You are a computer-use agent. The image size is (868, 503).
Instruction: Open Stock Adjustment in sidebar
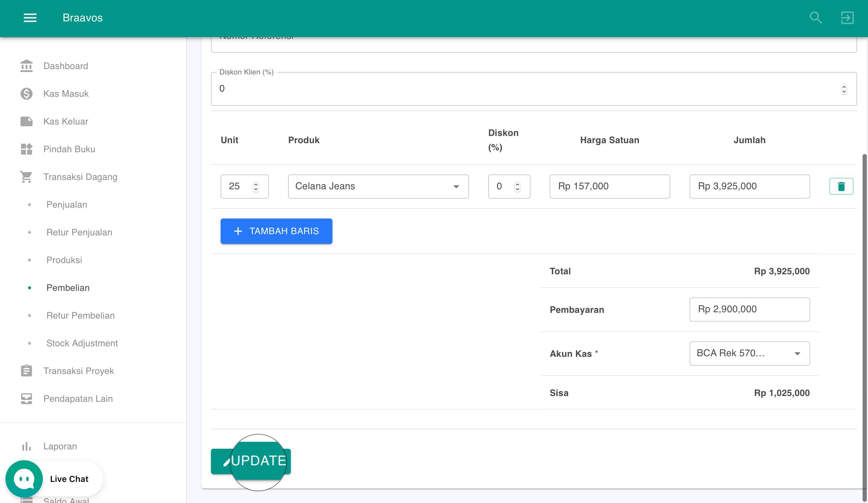(x=82, y=343)
